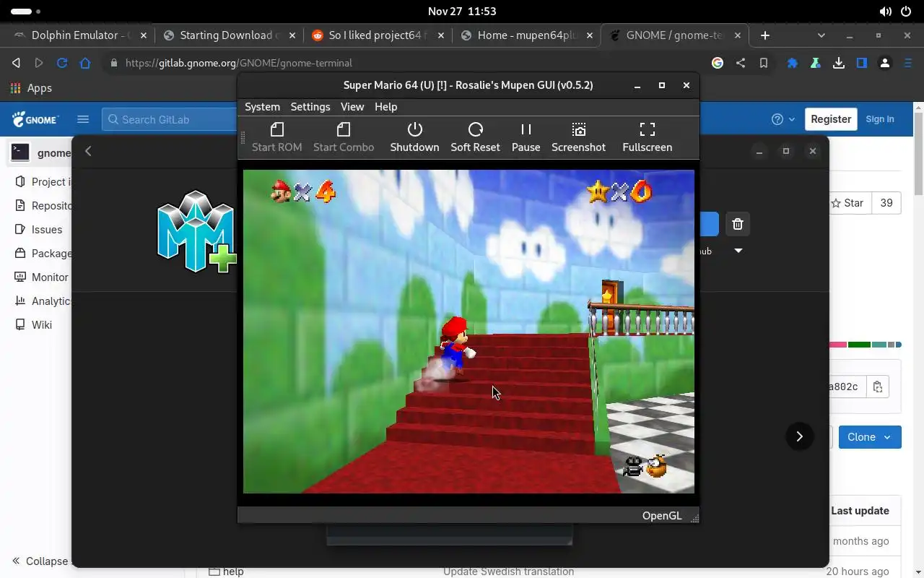The width and height of the screenshot is (924, 578).
Task: Click the blue button left of trash icon
Action: pyautogui.click(x=709, y=224)
